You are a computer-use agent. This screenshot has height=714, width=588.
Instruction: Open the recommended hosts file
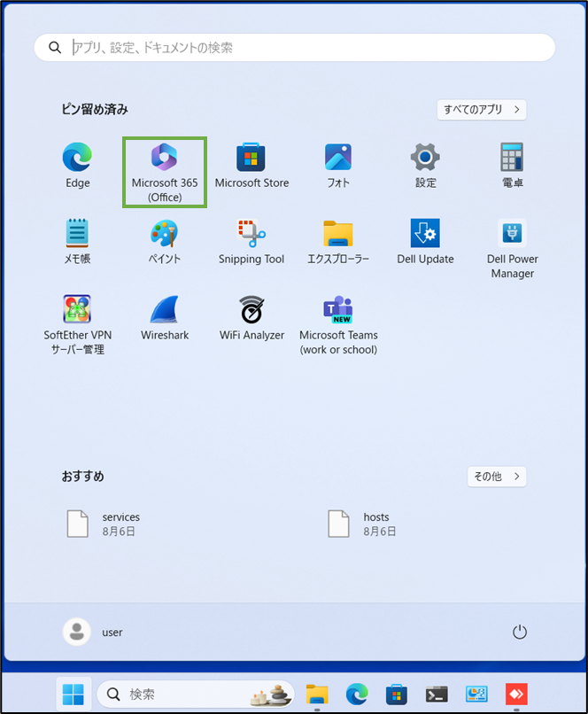[x=363, y=524]
